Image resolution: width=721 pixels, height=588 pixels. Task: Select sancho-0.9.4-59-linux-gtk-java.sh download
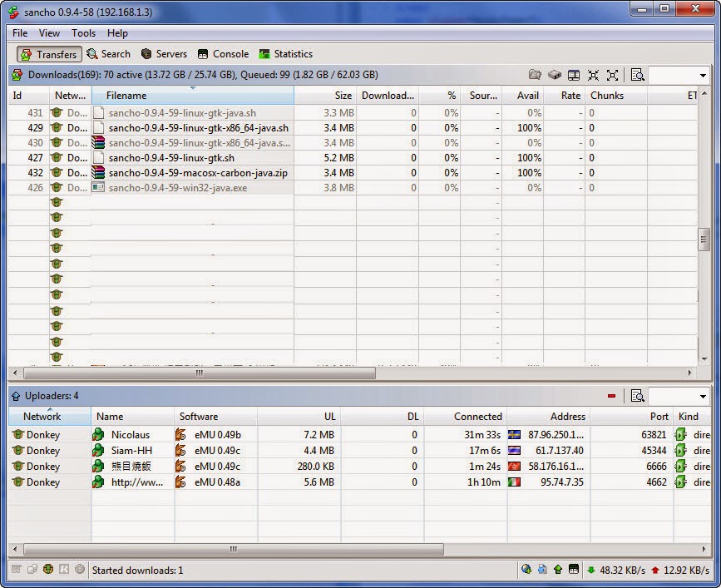tap(182, 112)
